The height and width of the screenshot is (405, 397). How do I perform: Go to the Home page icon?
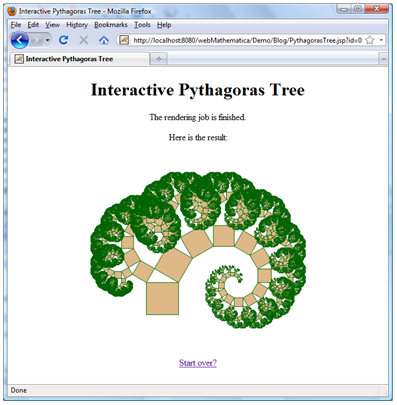[x=104, y=40]
